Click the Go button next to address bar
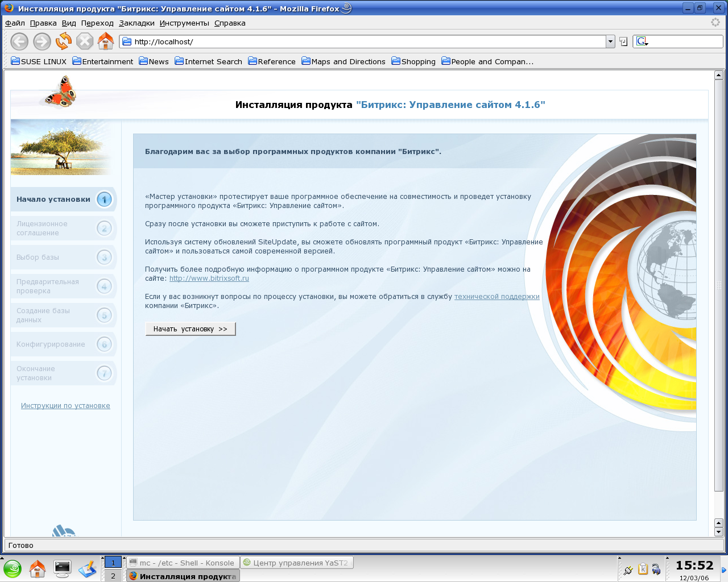 point(623,41)
